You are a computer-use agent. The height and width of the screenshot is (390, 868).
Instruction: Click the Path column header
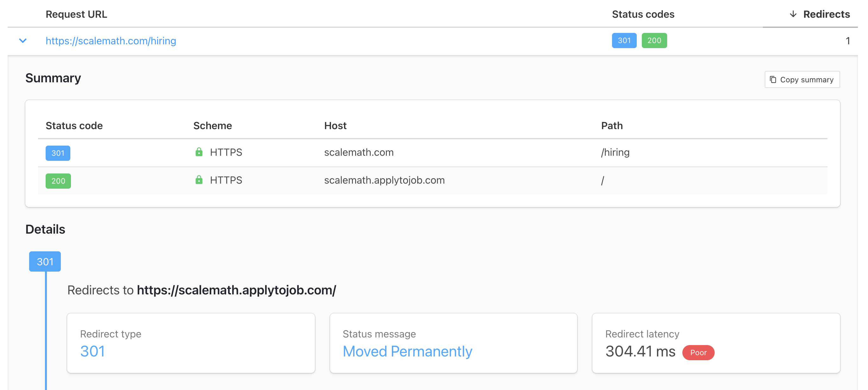tap(612, 126)
